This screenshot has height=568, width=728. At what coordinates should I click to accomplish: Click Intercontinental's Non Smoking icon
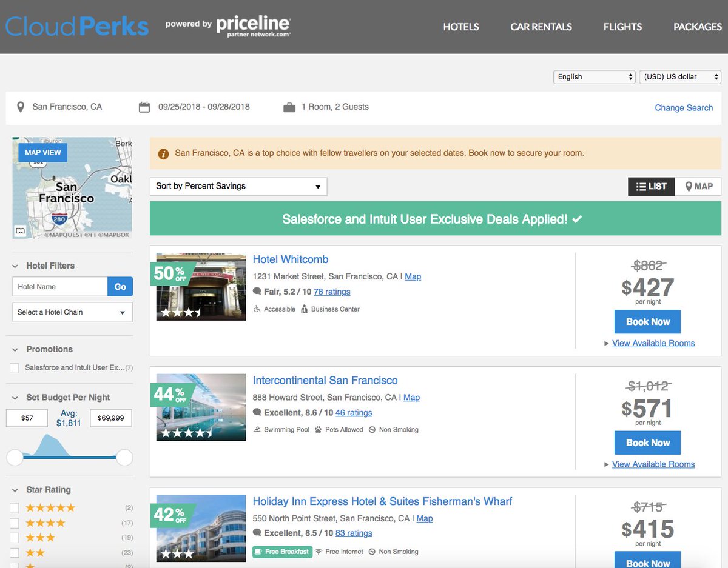[x=372, y=430]
